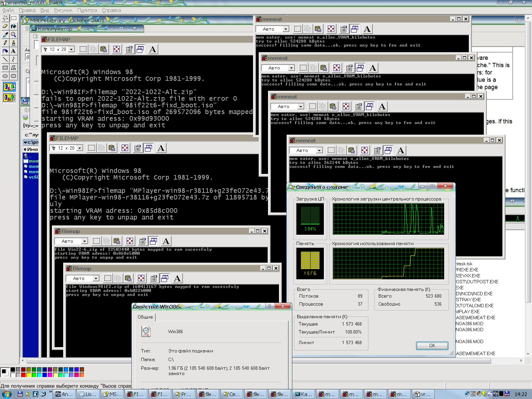Open Авто font dropdown in second memeat window
This screenshot has width=532, height=399.
tap(292, 68)
